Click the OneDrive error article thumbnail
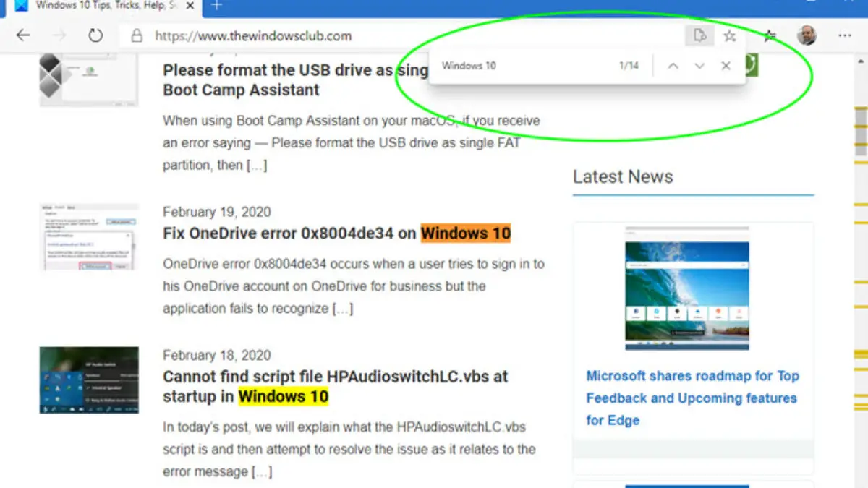The width and height of the screenshot is (868, 488). point(89,237)
